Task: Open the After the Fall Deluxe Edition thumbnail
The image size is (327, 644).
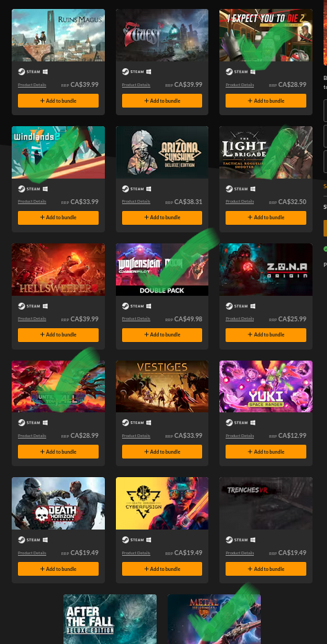Action: (110, 619)
